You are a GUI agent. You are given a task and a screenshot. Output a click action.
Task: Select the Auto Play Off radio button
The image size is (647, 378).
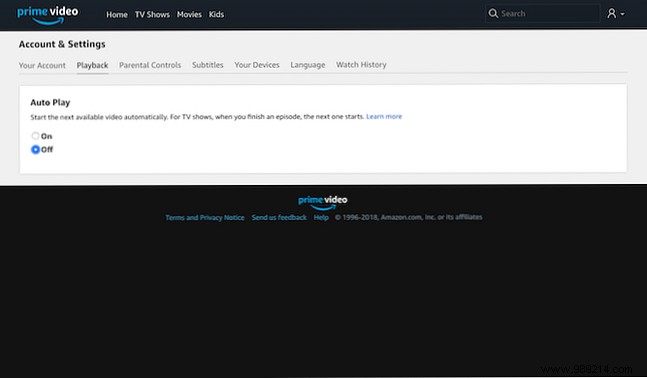pyautogui.click(x=35, y=149)
